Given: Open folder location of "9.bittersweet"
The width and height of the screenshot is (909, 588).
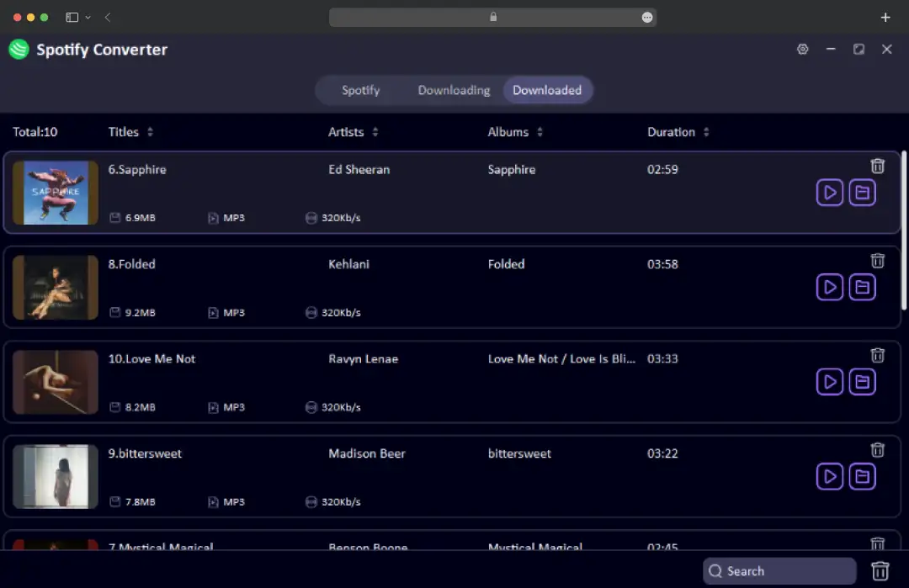Looking at the screenshot, I should click(x=862, y=476).
